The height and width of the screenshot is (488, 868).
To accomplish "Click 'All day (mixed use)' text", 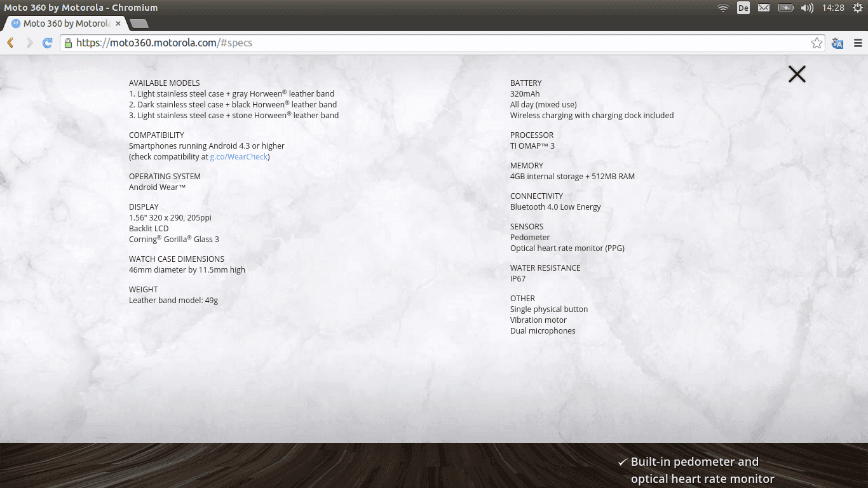I will point(543,105).
